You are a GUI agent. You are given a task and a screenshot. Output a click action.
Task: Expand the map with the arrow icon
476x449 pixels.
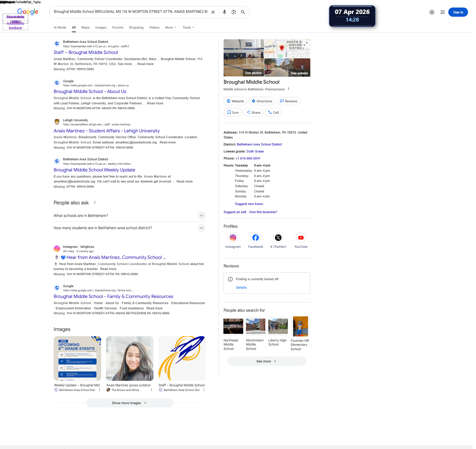point(305,44)
